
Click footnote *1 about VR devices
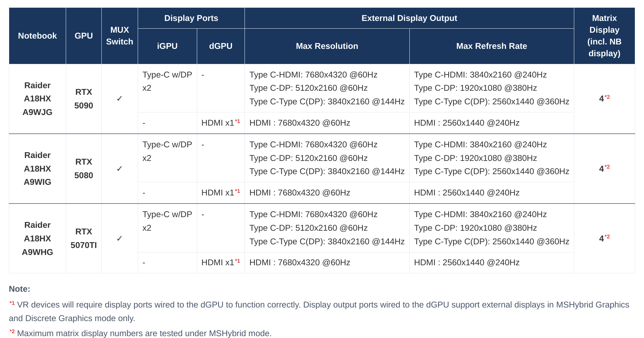319,312
